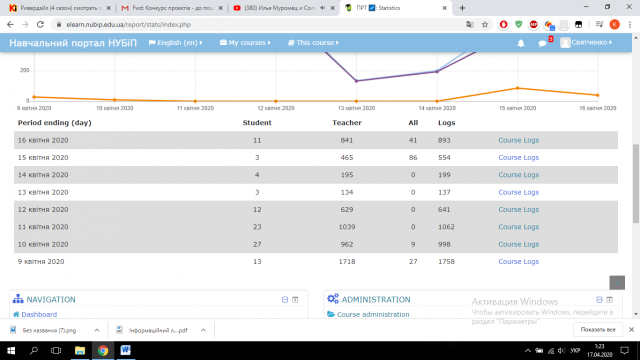Screen dimensions: 640x360
Task: Click the address bar URL field
Action: point(261,24)
